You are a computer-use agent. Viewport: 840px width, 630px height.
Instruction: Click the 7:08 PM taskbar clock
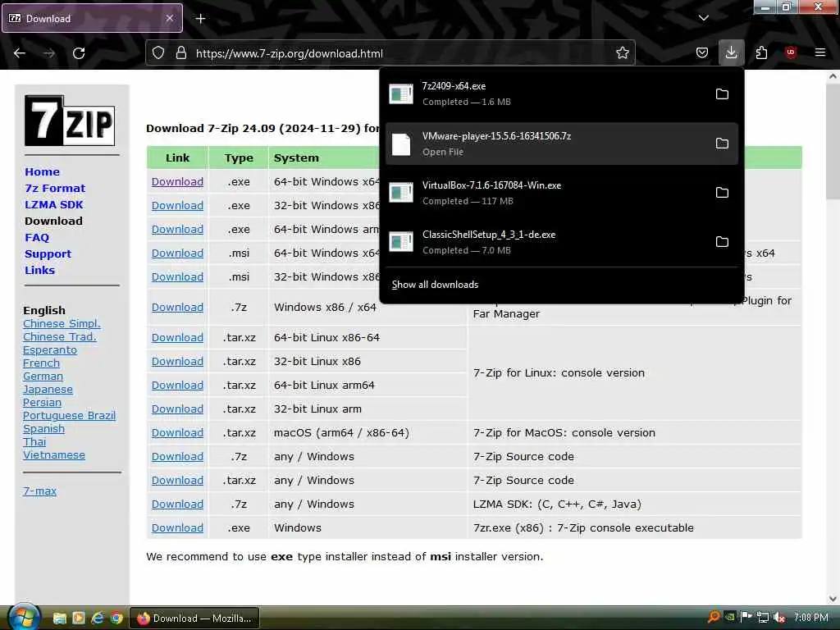tap(810, 618)
